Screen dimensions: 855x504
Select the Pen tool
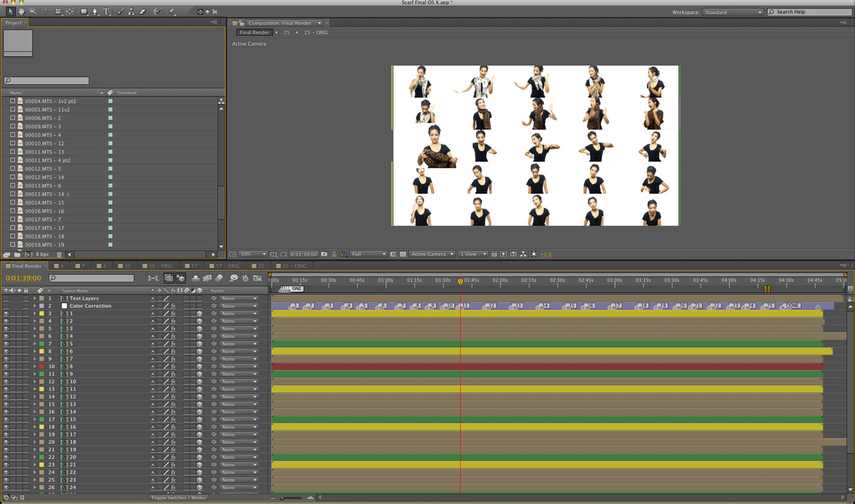pos(95,12)
